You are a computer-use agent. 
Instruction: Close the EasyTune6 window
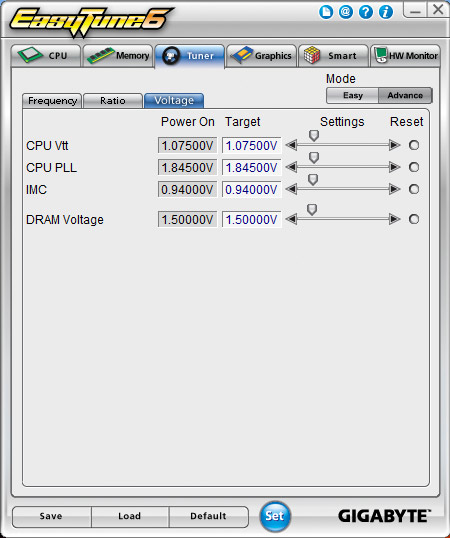tap(438, 10)
